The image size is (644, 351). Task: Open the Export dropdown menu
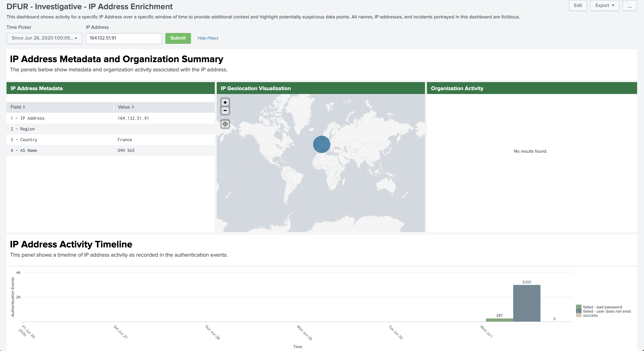coord(604,6)
